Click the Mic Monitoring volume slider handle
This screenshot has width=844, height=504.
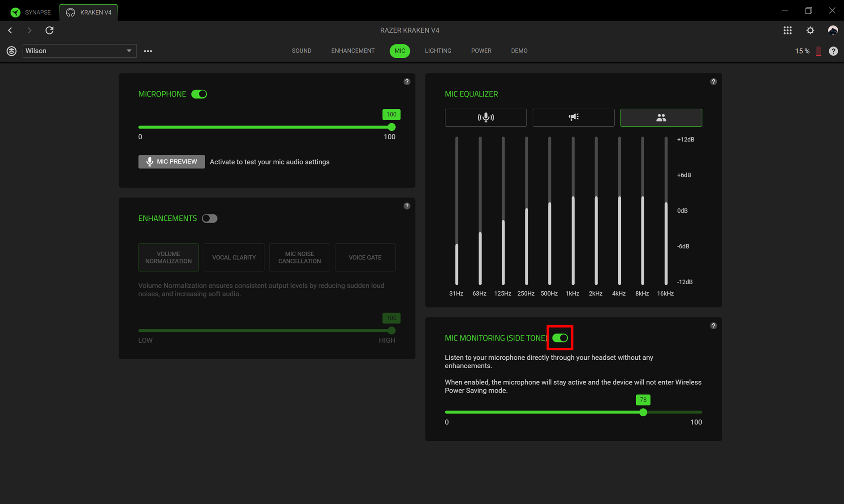[643, 412]
